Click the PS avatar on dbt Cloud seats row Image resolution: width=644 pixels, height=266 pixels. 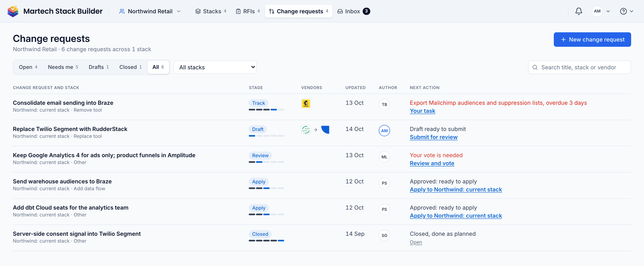click(x=384, y=209)
